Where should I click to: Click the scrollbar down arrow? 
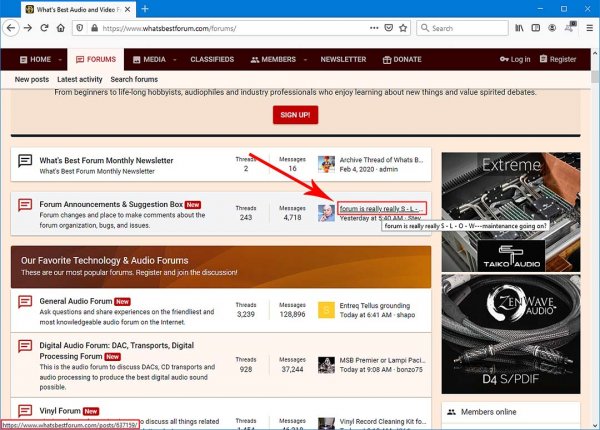tap(595, 425)
